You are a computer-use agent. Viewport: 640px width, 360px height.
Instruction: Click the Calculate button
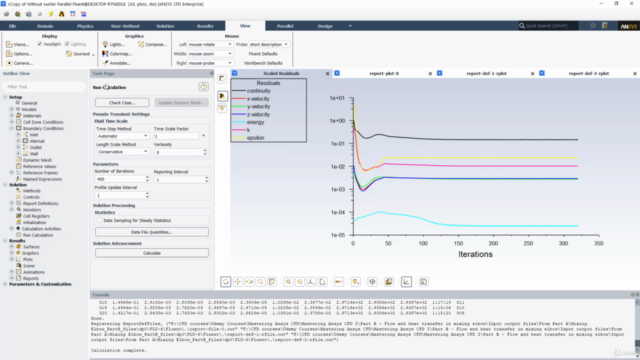coord(152,253)
